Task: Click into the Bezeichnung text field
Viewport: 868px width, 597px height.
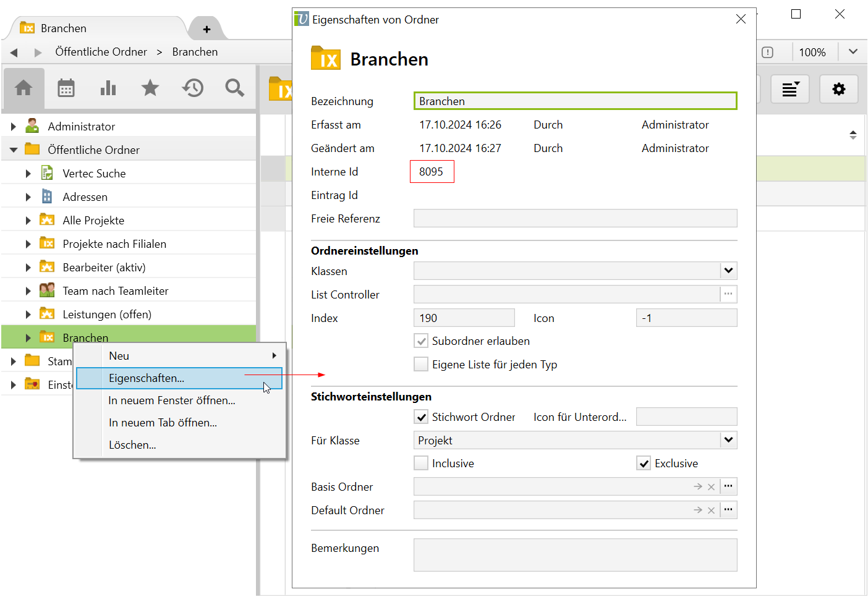Action: [575, 101]
